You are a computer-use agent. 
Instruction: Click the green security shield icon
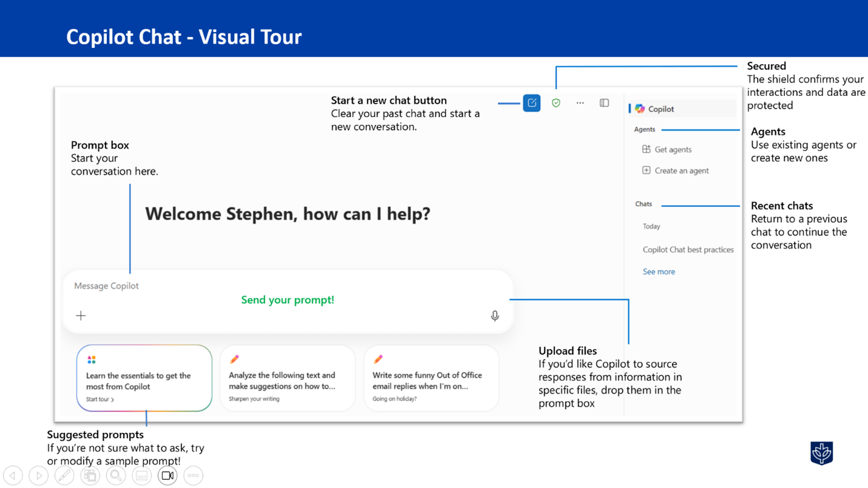(x=556, y=103)
